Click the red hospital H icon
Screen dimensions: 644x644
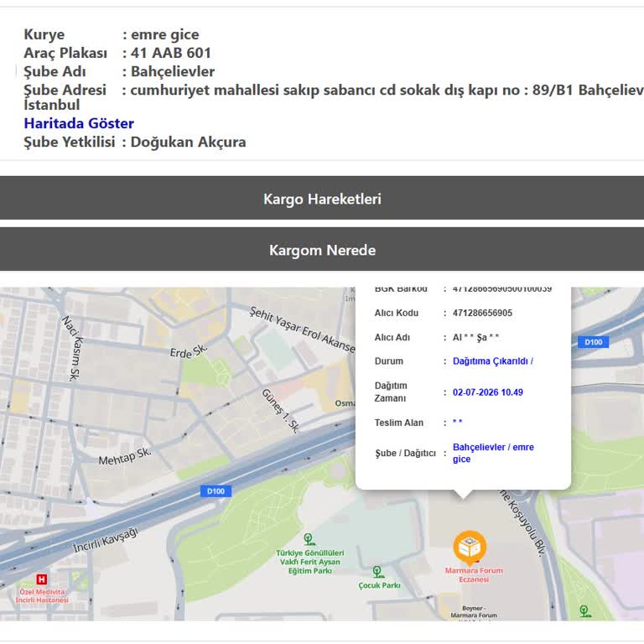click(41, 579)
